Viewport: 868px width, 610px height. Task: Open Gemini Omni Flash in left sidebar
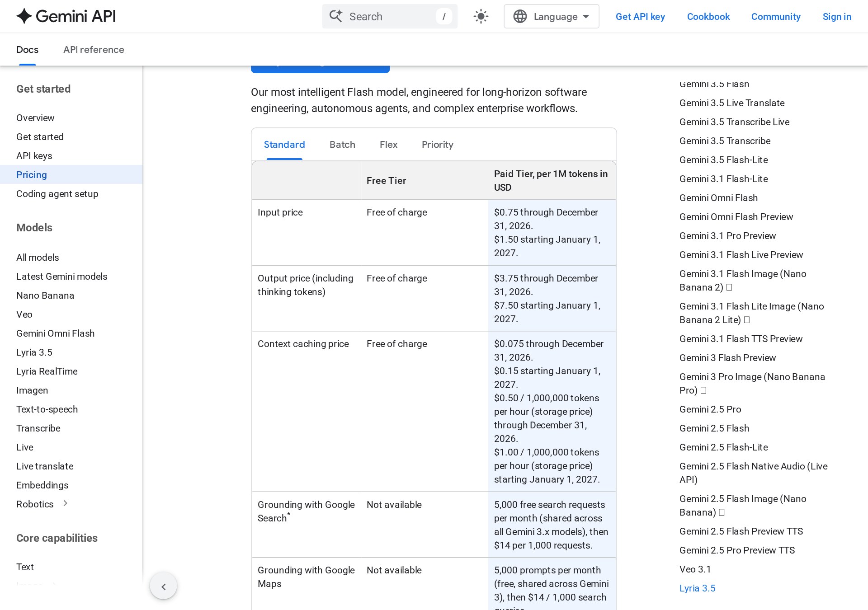click(56, 333)
